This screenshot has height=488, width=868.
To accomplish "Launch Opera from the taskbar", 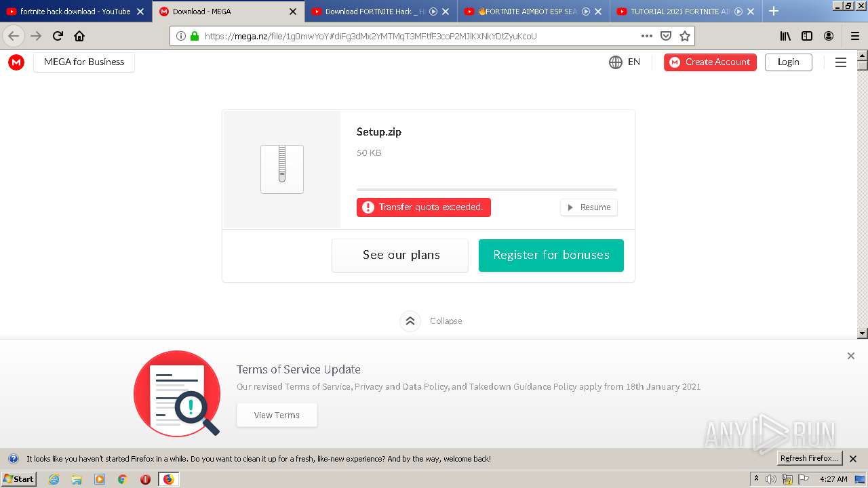I will [145, 479].
